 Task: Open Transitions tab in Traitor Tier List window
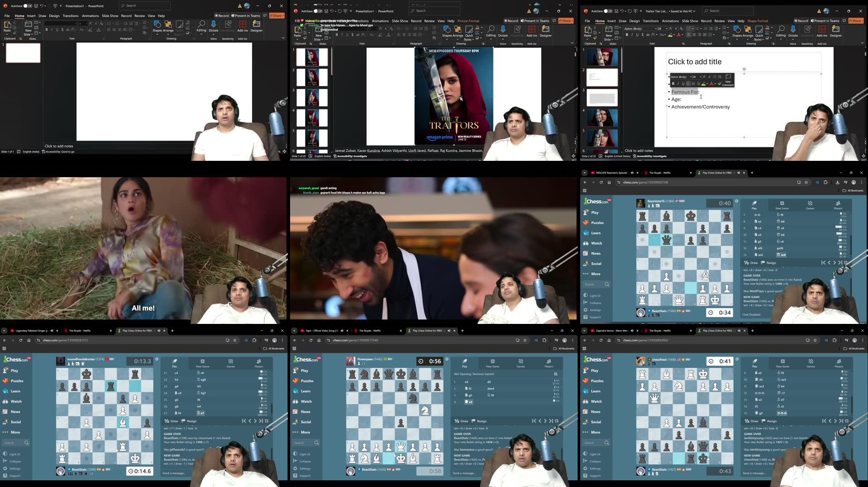[650, 21]
